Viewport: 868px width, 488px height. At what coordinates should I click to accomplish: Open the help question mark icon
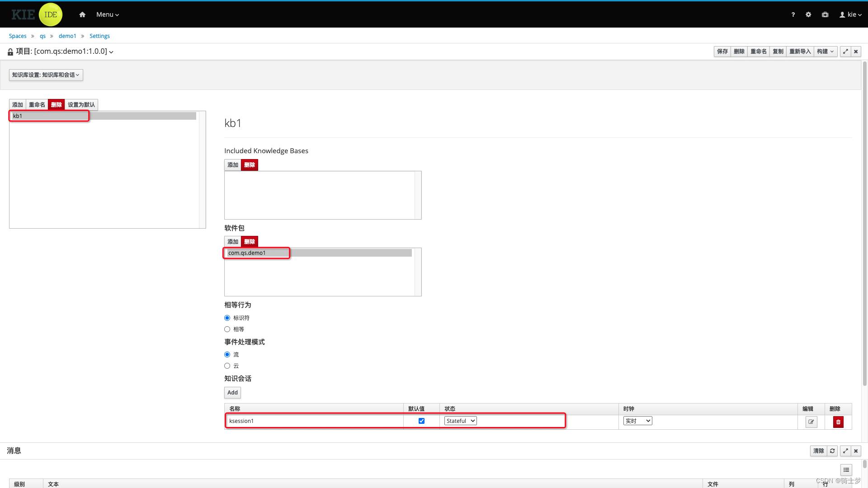[x=793, y=14]
